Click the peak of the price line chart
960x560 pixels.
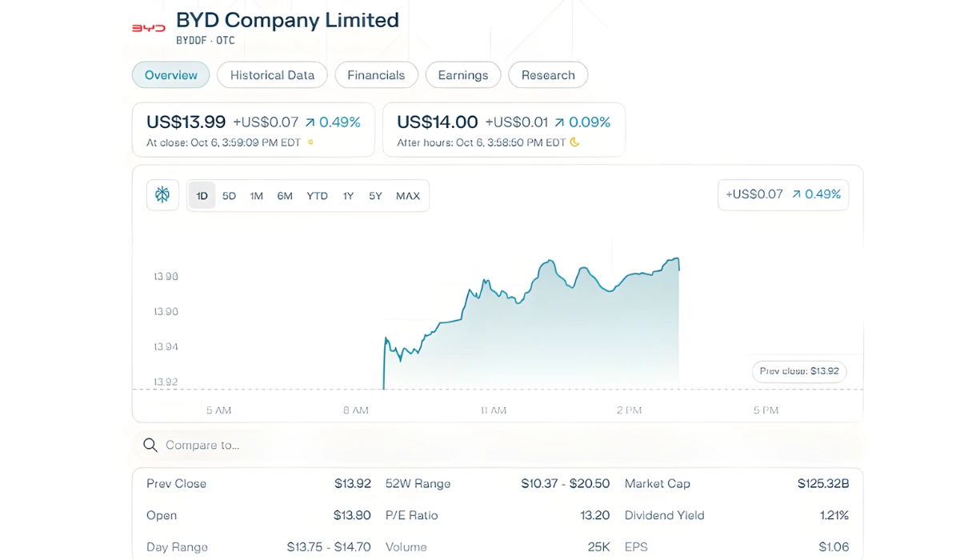point(678,258)
